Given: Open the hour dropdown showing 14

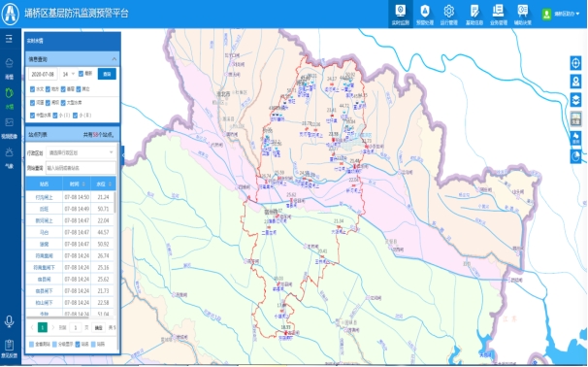Looking at the screenshot, I should point(68,75).
